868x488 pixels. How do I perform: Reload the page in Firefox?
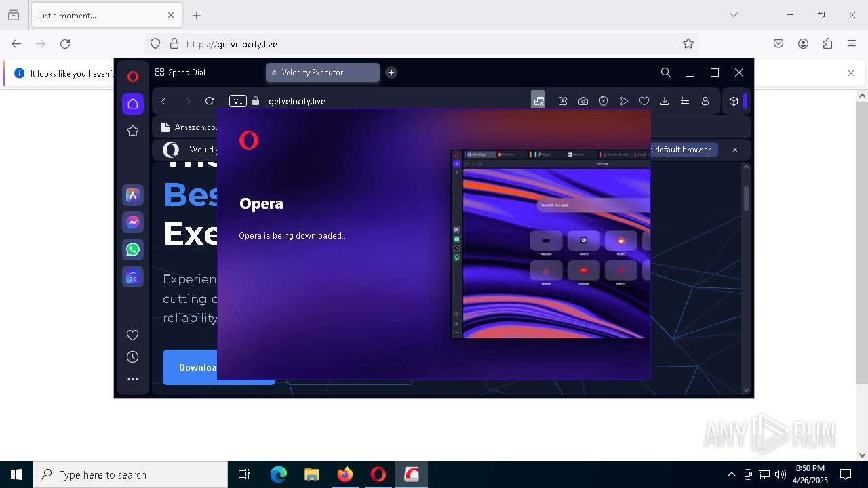click(65, 44)
